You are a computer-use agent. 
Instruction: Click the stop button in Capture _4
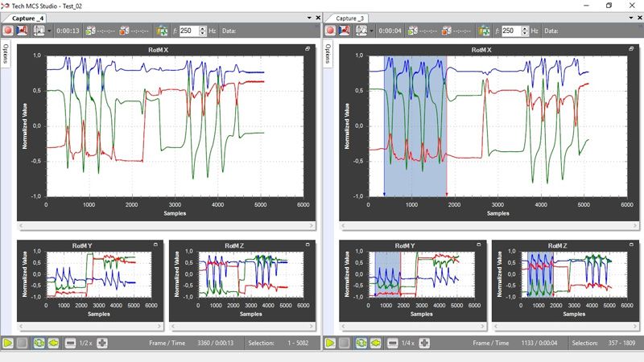(23, 343)
